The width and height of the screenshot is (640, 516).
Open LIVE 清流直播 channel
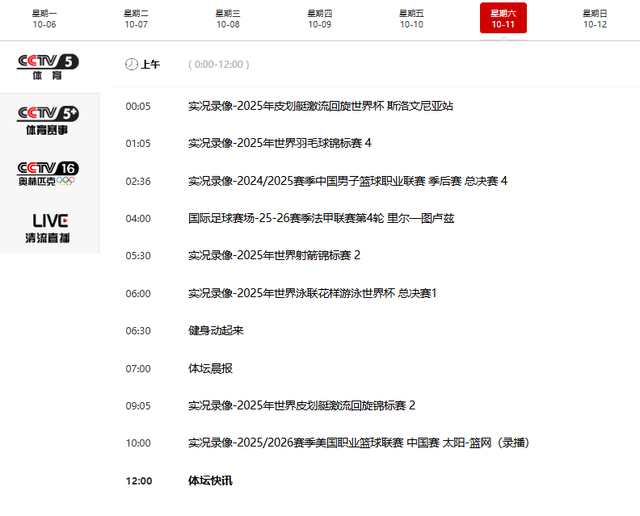[50, 228]
